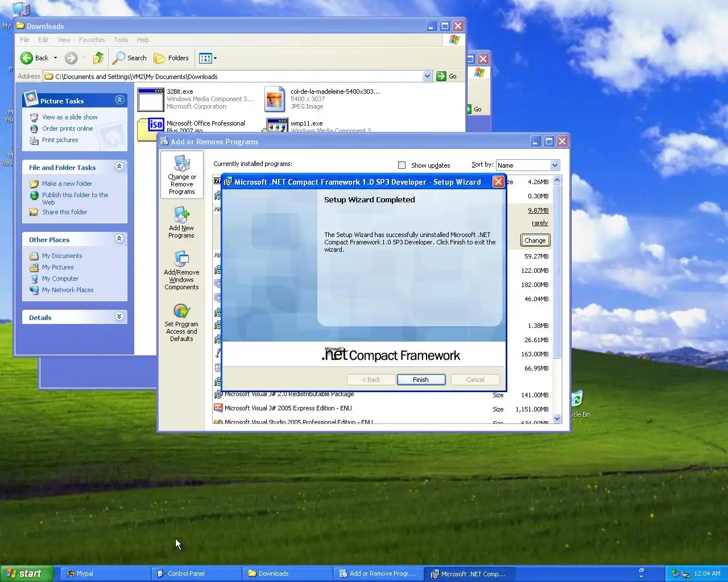Open Add/Remove Windows Components icon
Screen dimensions: 728x582
(181, 271)
